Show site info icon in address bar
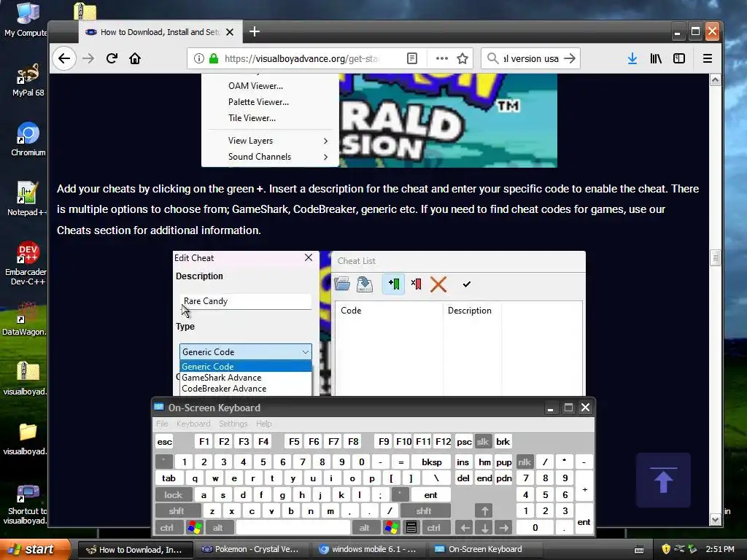747x560 pixels. pyautogui.click(x=198, y=58)
